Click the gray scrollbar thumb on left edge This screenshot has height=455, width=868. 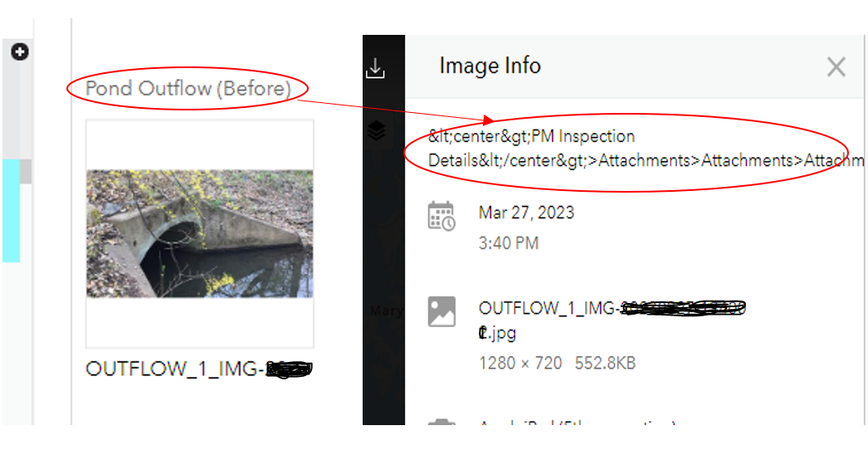[26, 171]
